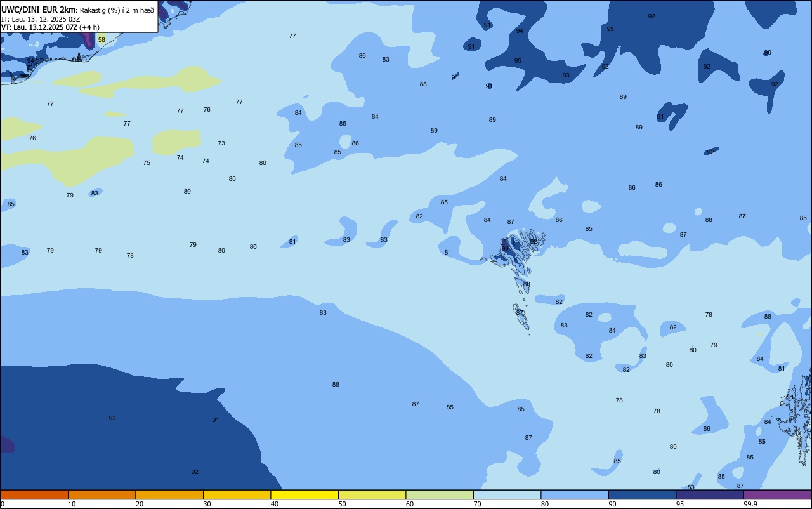Screen dimensions: 812x509
Task: Click the map title 'UWC/DINI EUR 2km'
Action: pyautogui.click(x=39, y=10)
